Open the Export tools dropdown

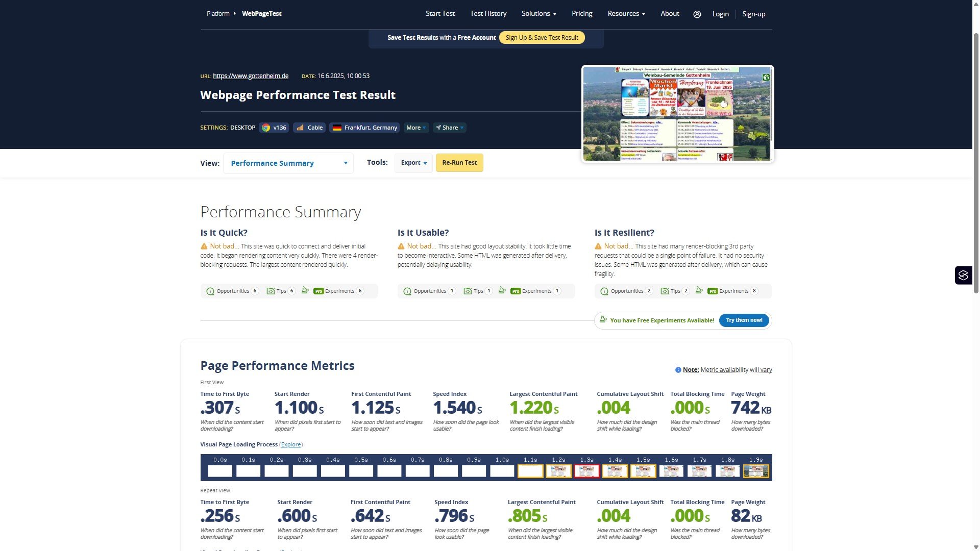pos(413,163)
